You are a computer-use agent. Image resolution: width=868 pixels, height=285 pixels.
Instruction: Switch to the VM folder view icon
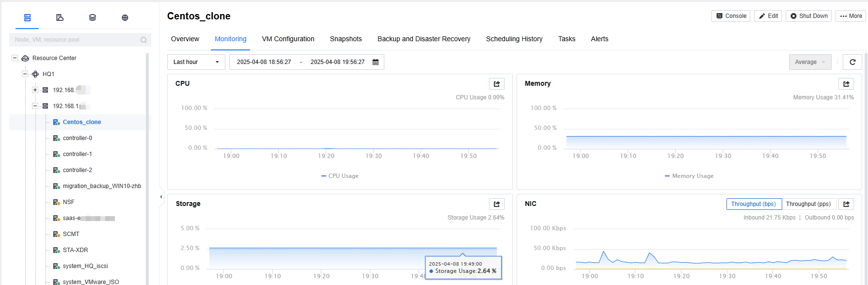60,17
